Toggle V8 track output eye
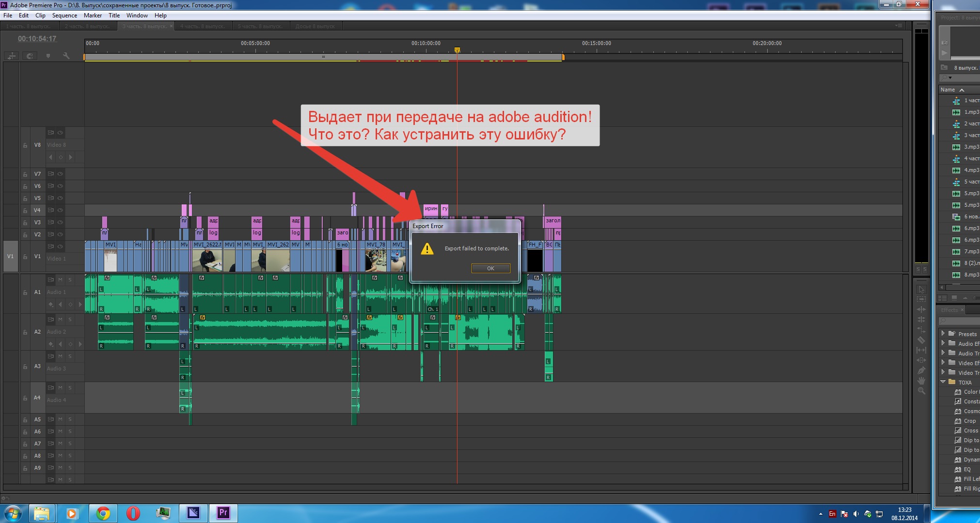 61,132
